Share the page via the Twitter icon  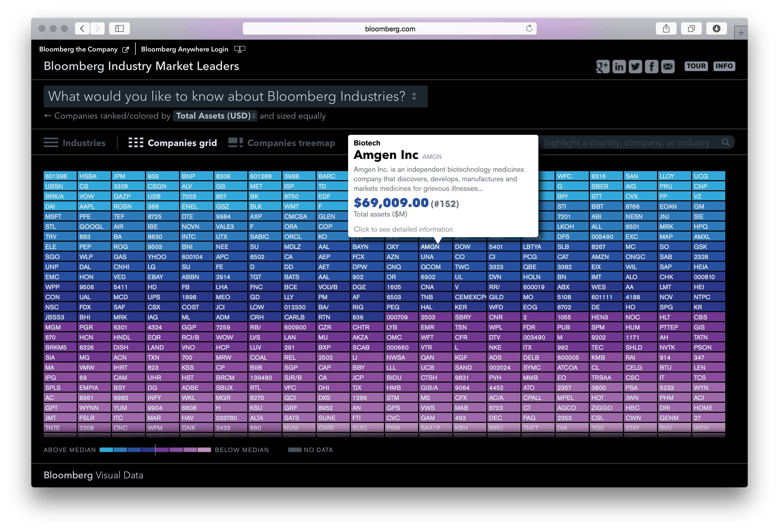pyautogui.click(x=635, y=66)
